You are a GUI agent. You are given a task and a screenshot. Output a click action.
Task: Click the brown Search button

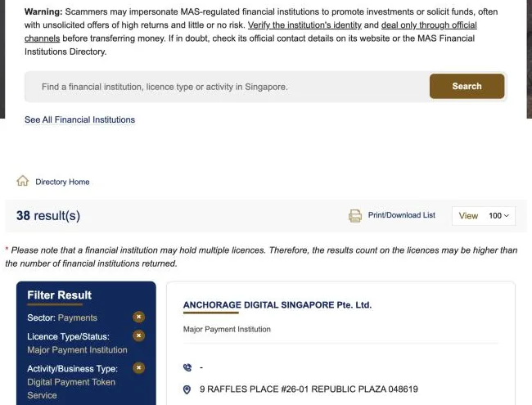pos(467,86)
